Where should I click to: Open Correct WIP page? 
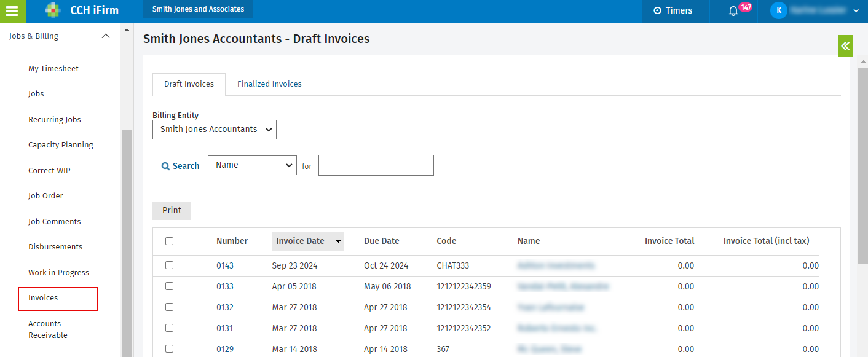coord(49,171)
